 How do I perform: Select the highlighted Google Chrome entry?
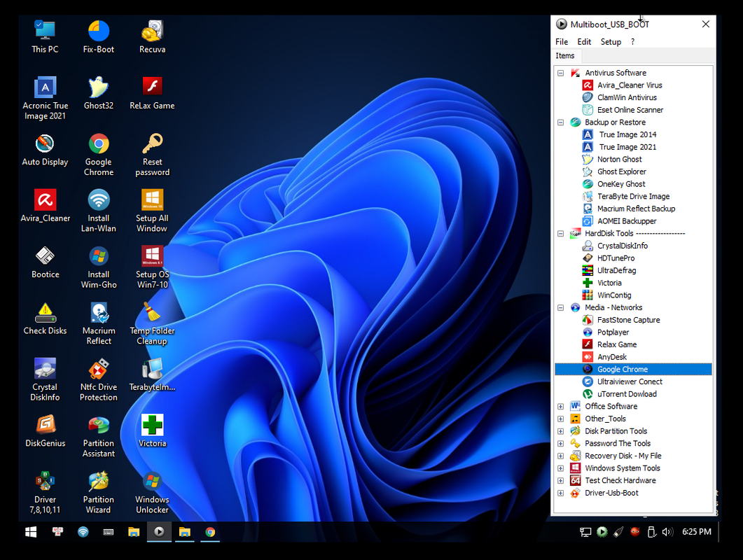click(x=633, y=369)
